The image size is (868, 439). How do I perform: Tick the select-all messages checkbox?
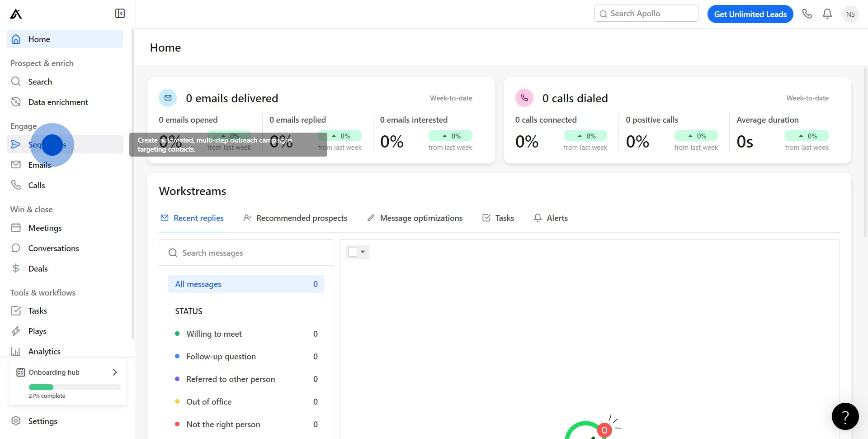(x=353, y=252)
